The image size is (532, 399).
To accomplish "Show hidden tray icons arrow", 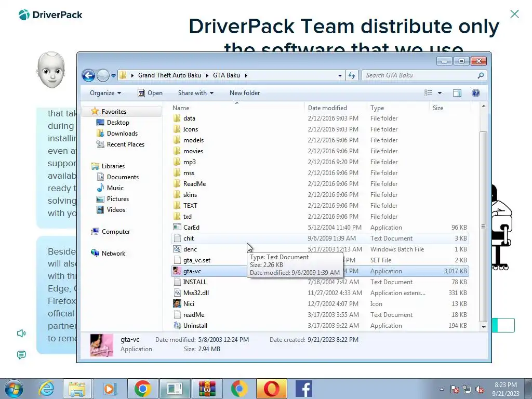I will (442, 389).
